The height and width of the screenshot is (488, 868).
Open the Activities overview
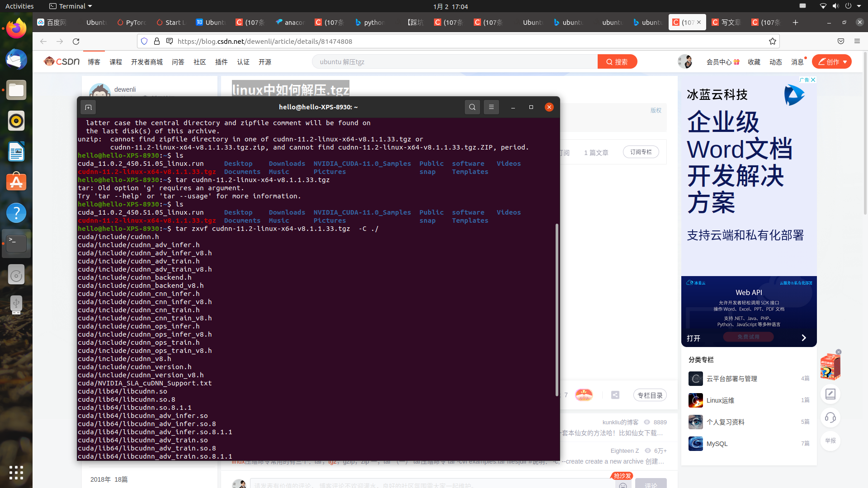[19, 6]
